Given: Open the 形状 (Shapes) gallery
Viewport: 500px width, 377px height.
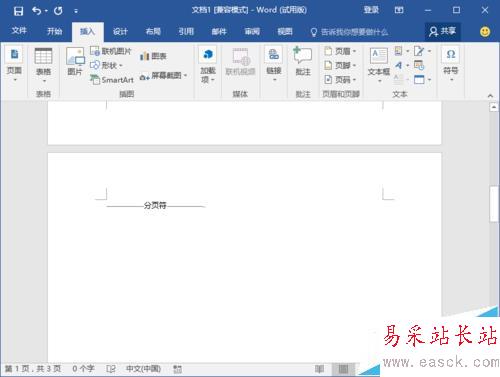Looking at the screenshot, I should pos(106,65).
